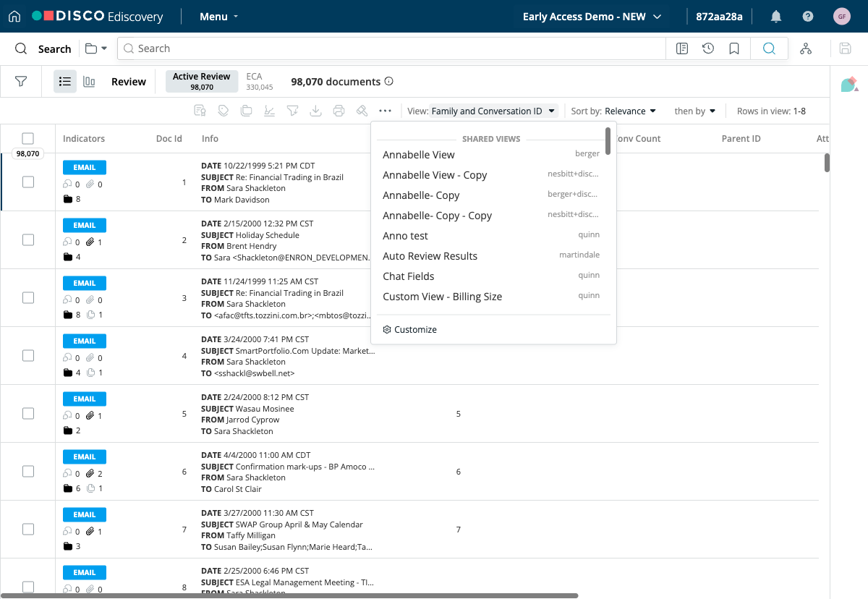Click views menu vertical scrollbar
Viewport: 868px width, 599px height.
coord(608,141)
